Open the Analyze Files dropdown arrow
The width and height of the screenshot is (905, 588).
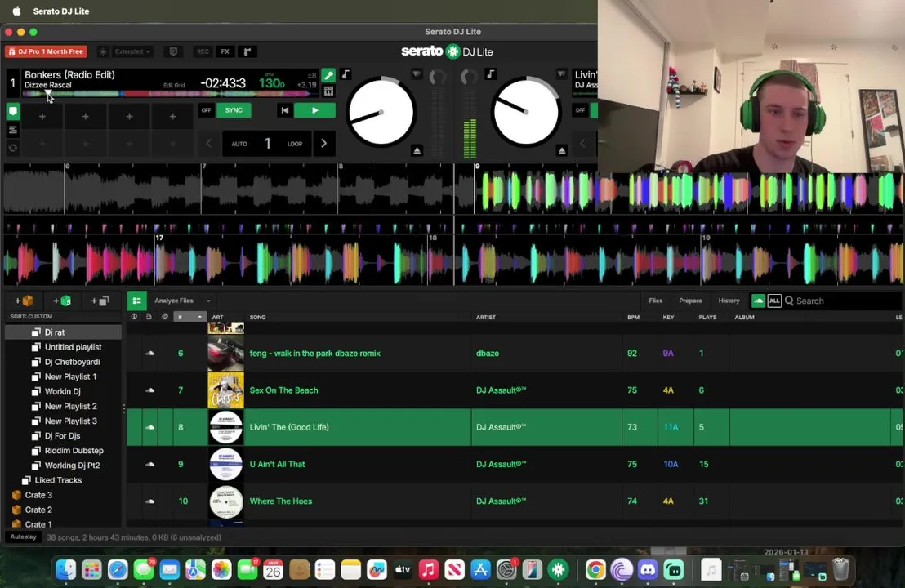208,301
